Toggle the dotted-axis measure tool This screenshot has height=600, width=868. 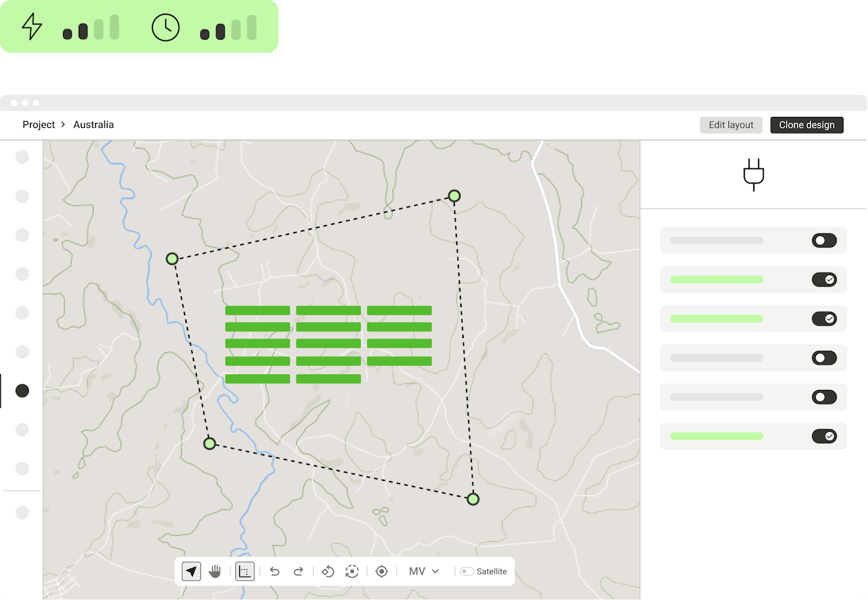[x=245, y=571]
